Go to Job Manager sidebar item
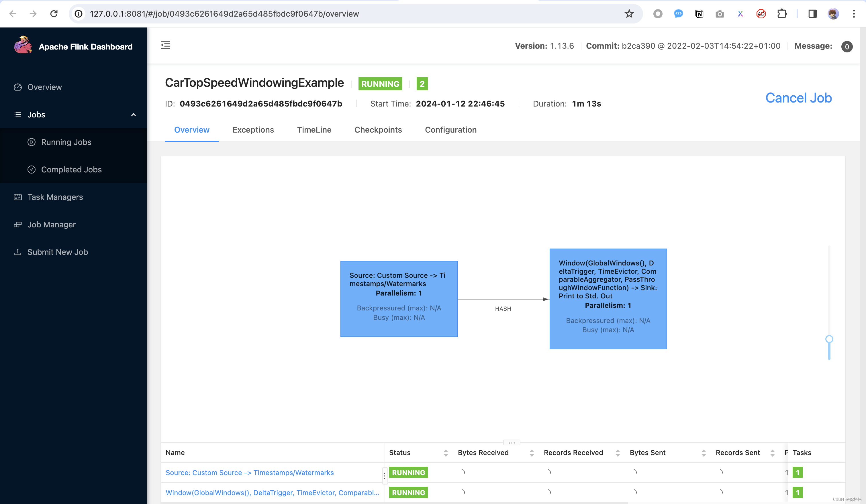The width and height of the screenshot is (866, 504). (51, 225)
